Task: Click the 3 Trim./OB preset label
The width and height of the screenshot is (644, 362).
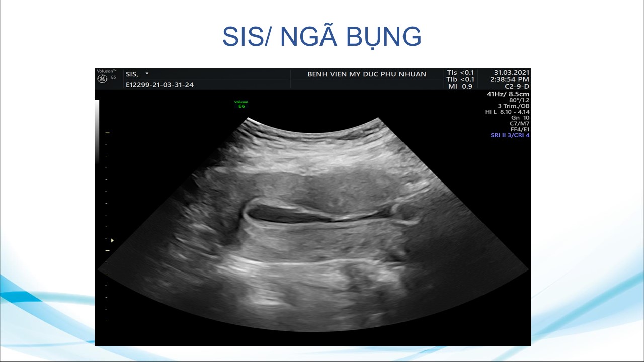Action: pos(513,106)
